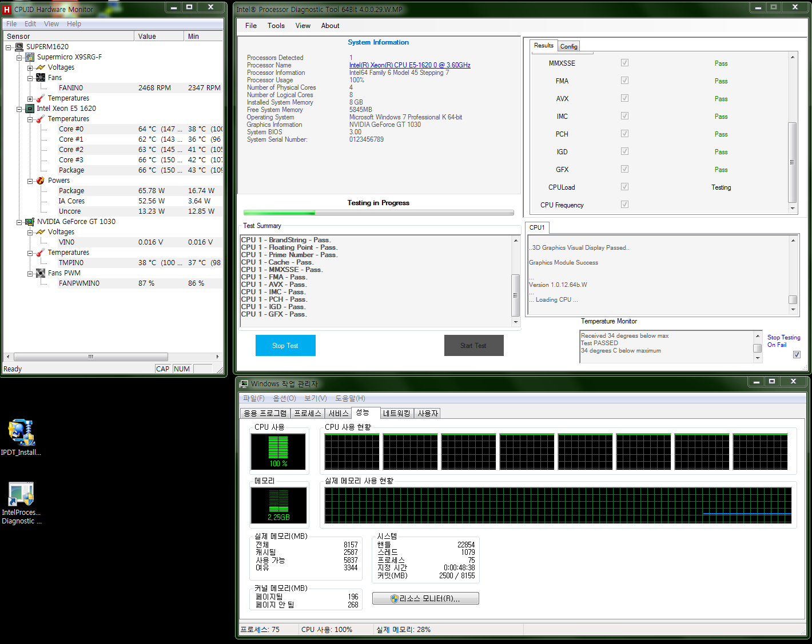
Task: Click the Temperatures icon under NVIDIA GeForce
Action: 41,253
